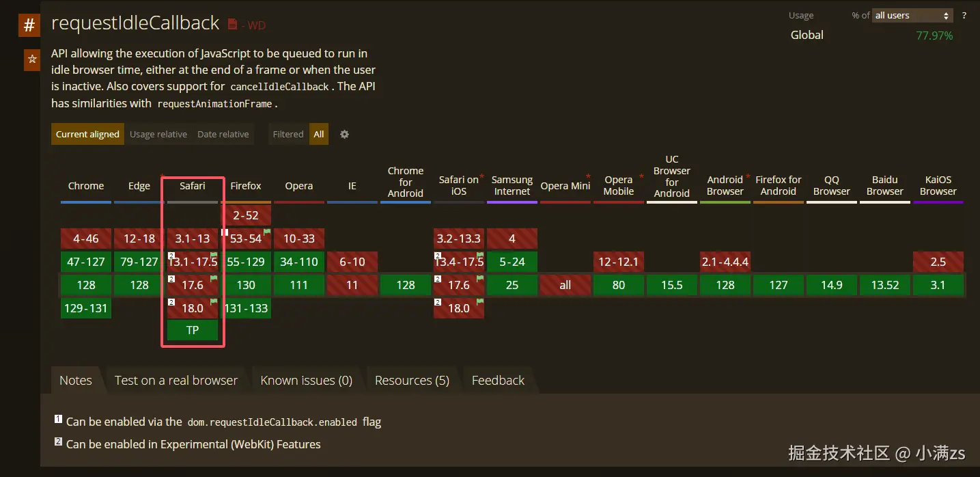Switch to Usage relative view

point(158,134)
